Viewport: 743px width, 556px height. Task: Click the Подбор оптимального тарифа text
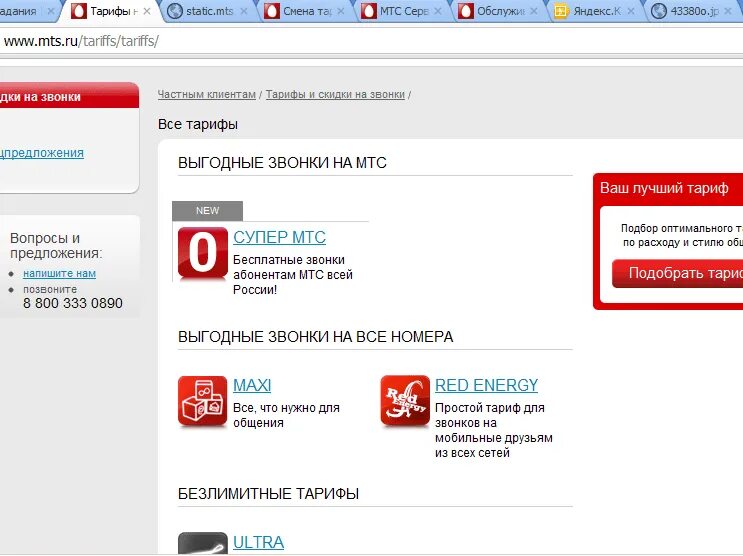(682, 235)
